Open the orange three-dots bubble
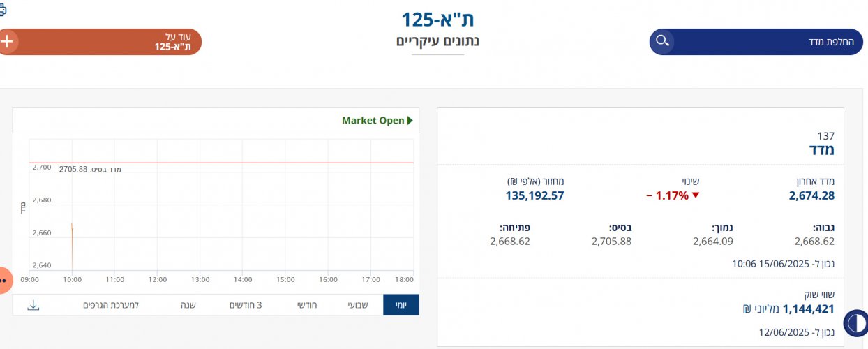 (x=3, y=280)
